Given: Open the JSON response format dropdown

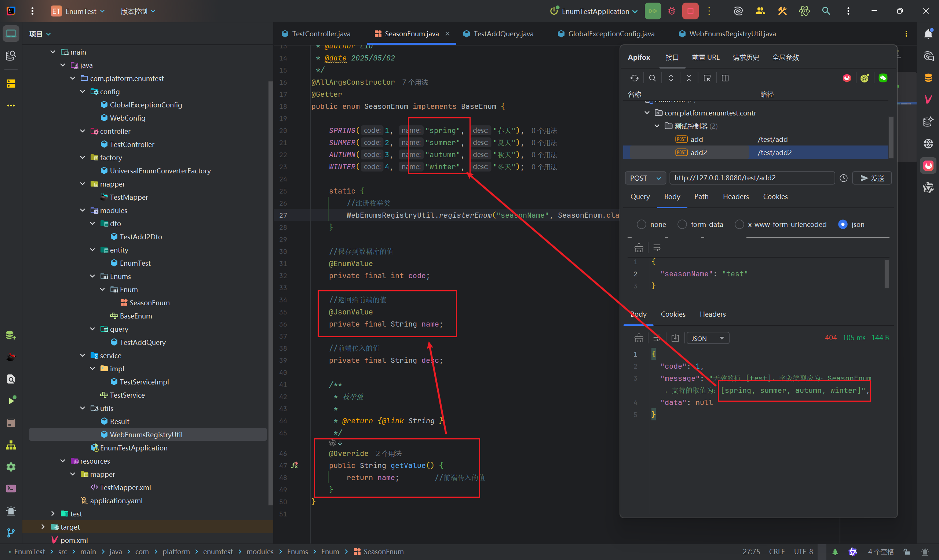Looking at the screenshot, I should (x=707, y=339).
